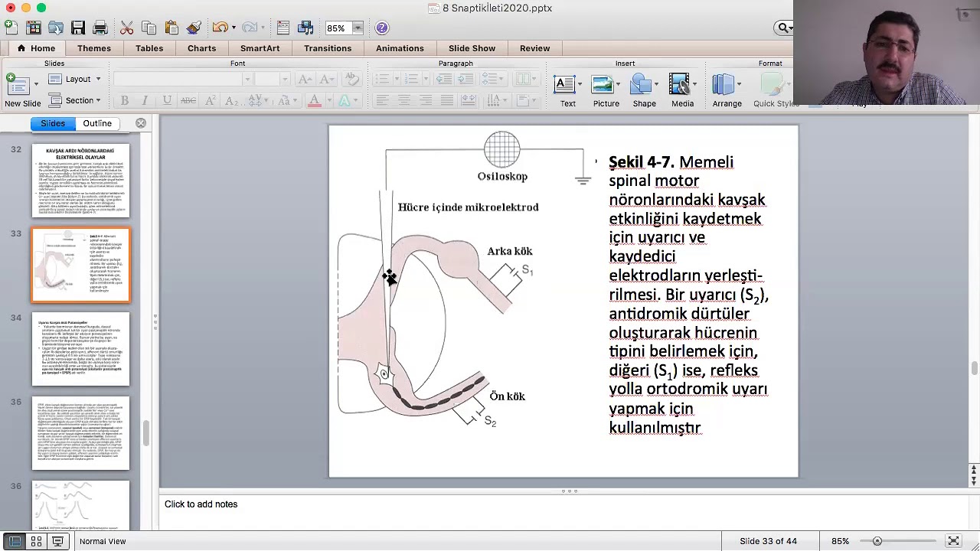Open the font color dropdown arrow

[x=329, y=100]
